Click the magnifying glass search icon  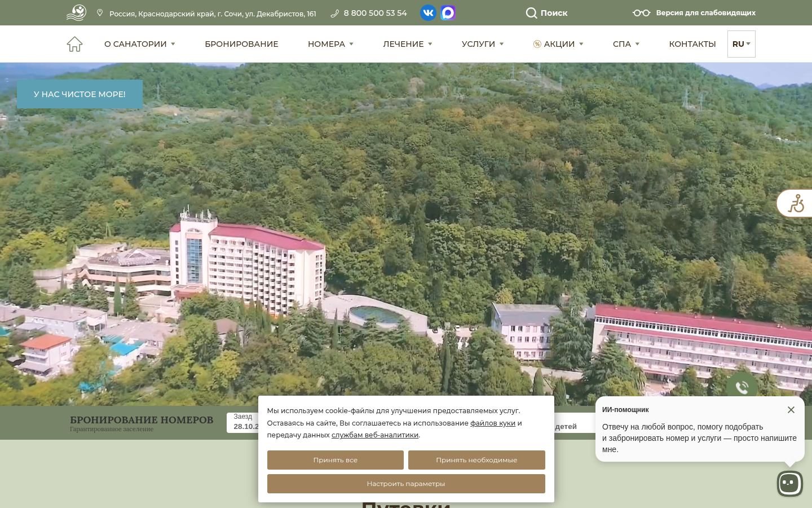tap(531, 13)
